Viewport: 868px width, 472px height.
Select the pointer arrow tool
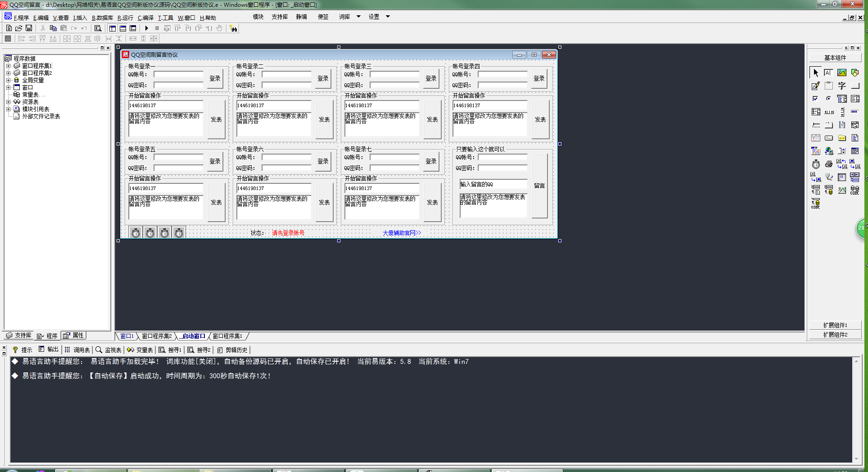point(815,73)
